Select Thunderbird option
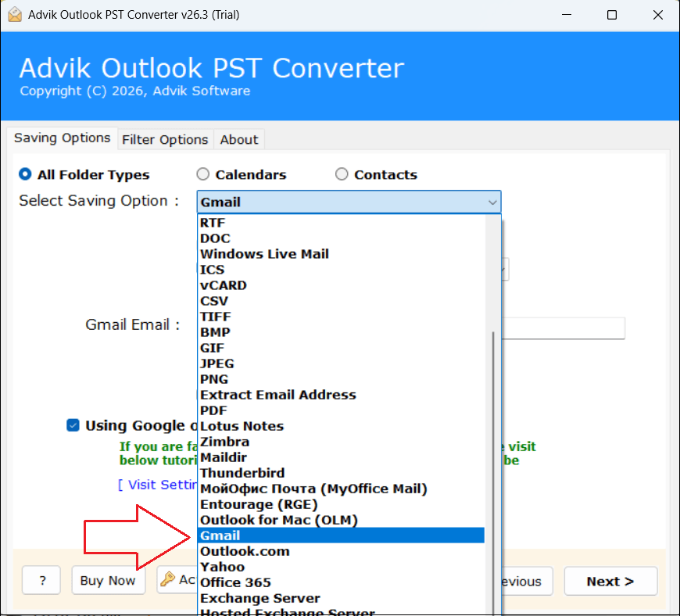The image size is (680, 616). point(341,473)
